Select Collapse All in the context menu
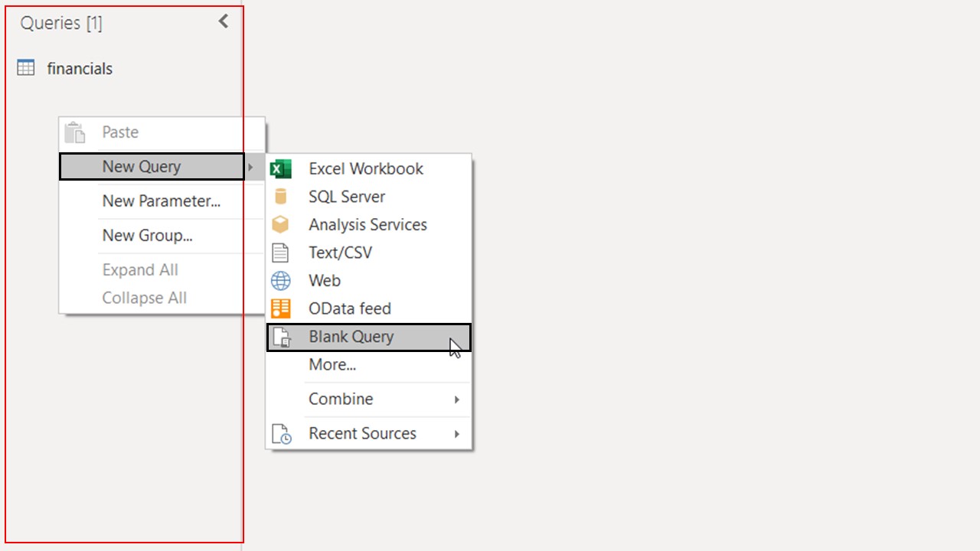 click(x=144, y=298)
